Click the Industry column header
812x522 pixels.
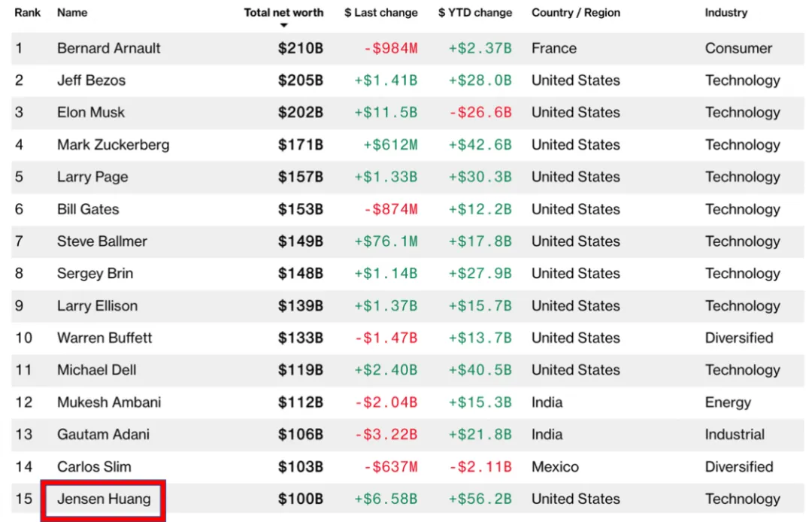point(726,13)
